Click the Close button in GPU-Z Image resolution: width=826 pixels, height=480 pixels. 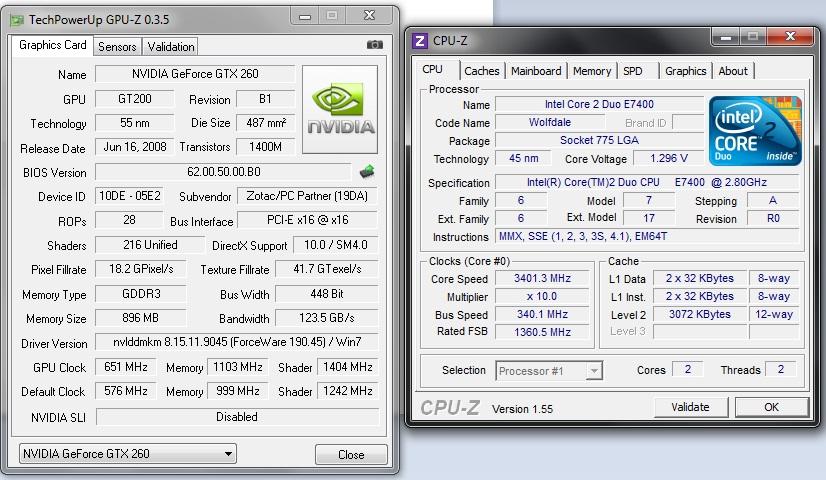click(x=351, y=455)
